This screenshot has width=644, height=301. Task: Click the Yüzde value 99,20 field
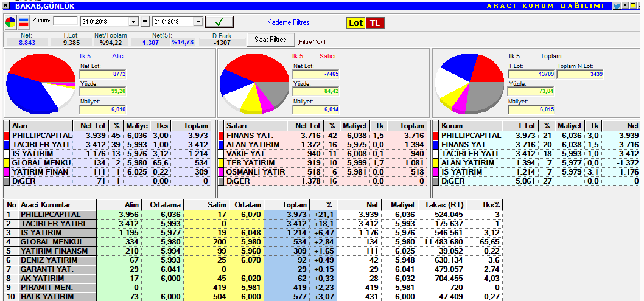(103, 91)
